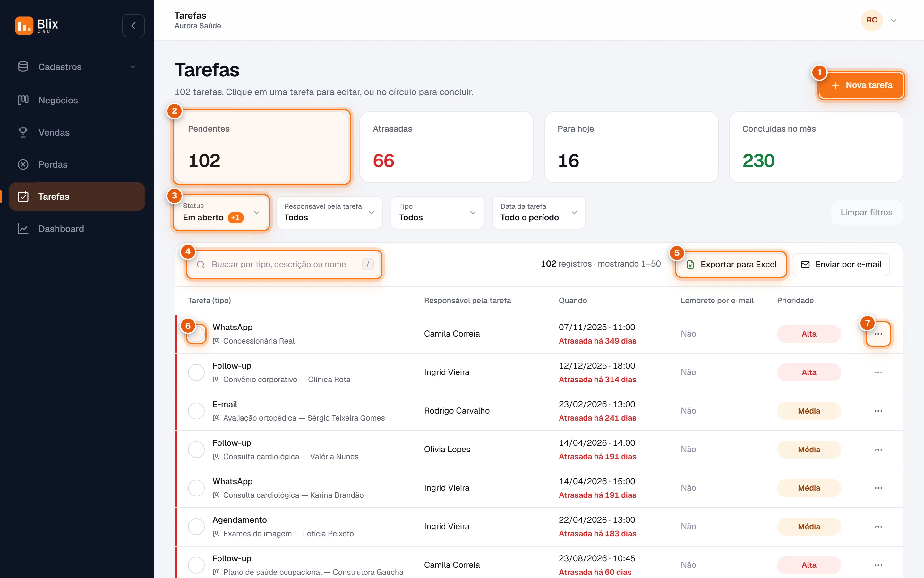Open actions menu for Construtora Gaúcha task

point(878,565)
